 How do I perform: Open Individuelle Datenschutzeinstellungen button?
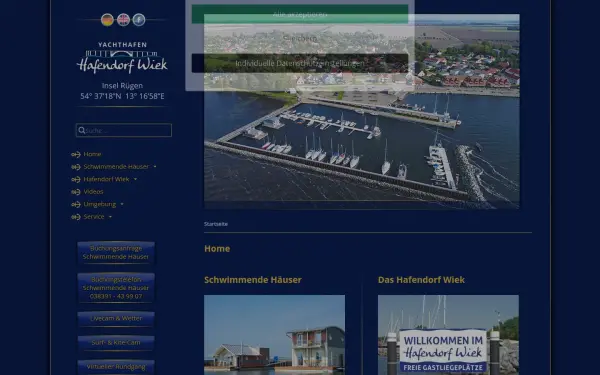(300, 63)
